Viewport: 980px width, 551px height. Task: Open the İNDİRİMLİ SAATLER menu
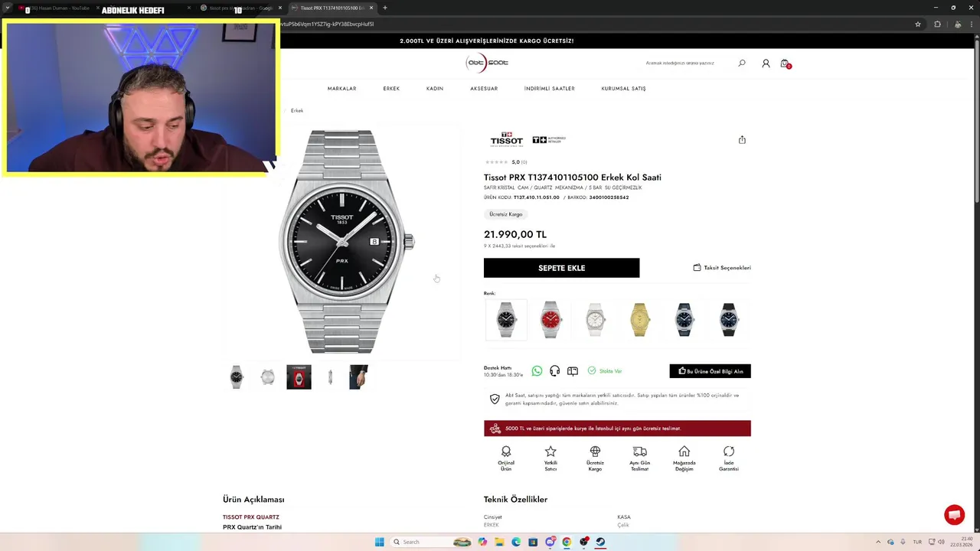tap(549, 89)
